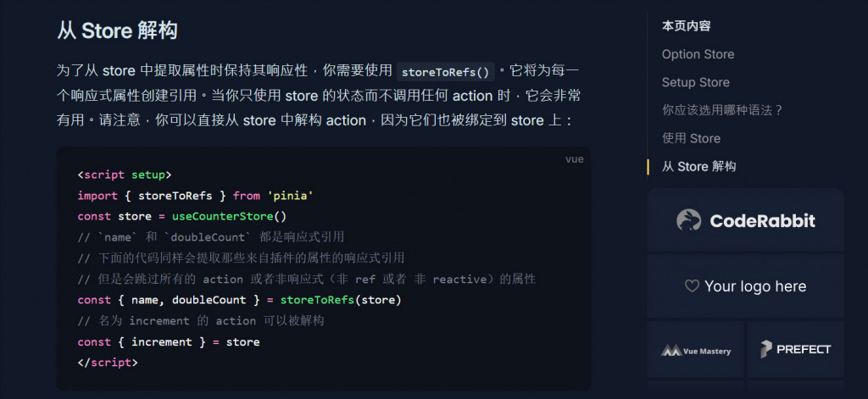Click the inline storeToRefs() code tag

tap(445, 73)
